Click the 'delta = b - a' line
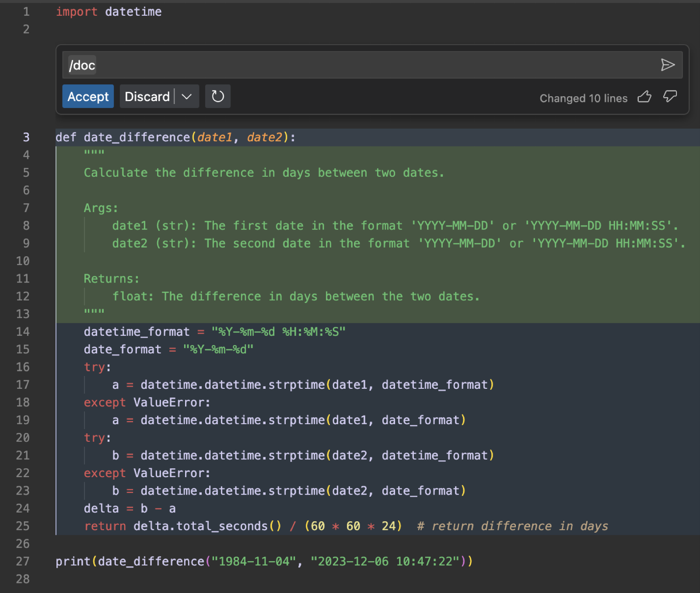Screen dimensions: 700x593 (129, 508)
